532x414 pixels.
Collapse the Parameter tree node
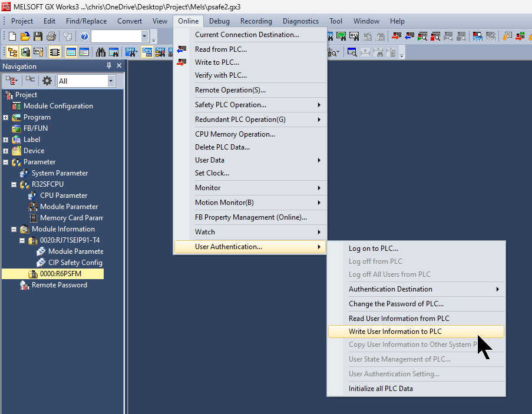[x=6, y=162]
